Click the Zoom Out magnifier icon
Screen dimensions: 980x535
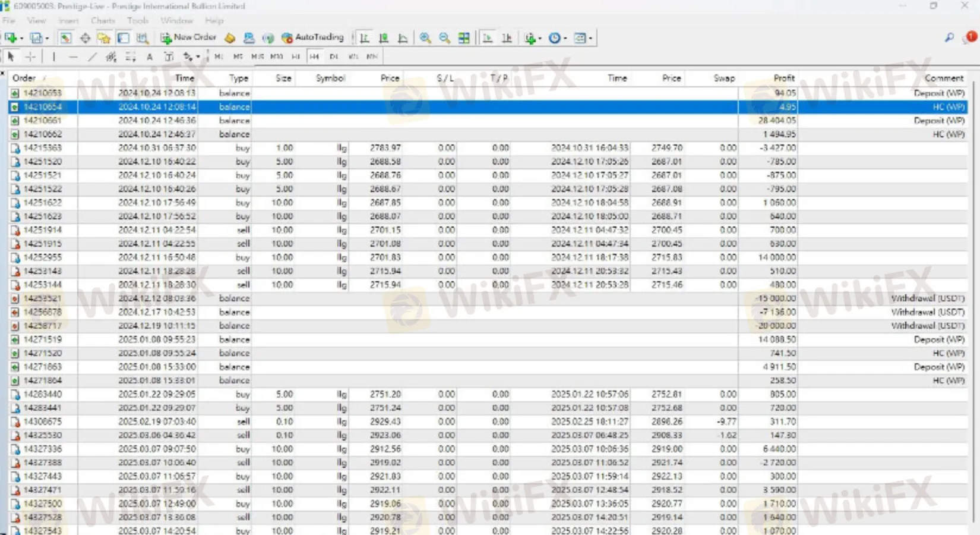click(444, 38)
